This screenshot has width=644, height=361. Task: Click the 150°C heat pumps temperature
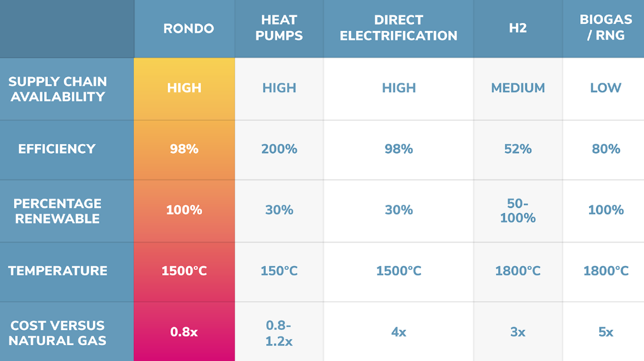[x=278, y=271]
